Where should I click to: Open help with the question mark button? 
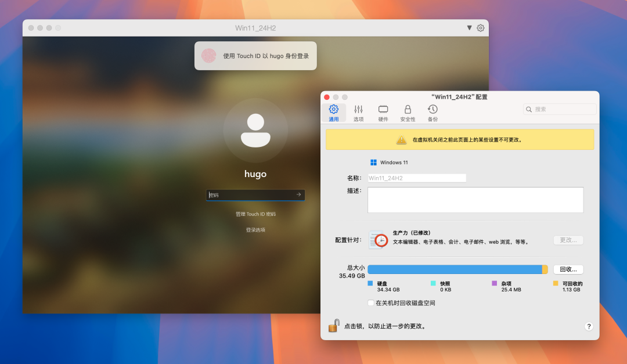[x=589, y=326]
